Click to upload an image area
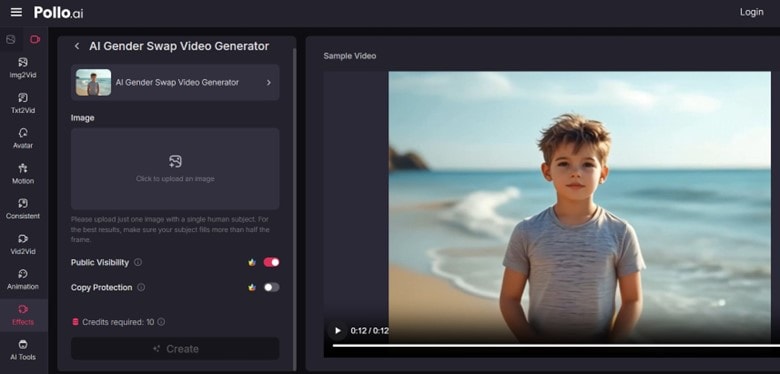This screenshot has width=780, height=374. 175,169
